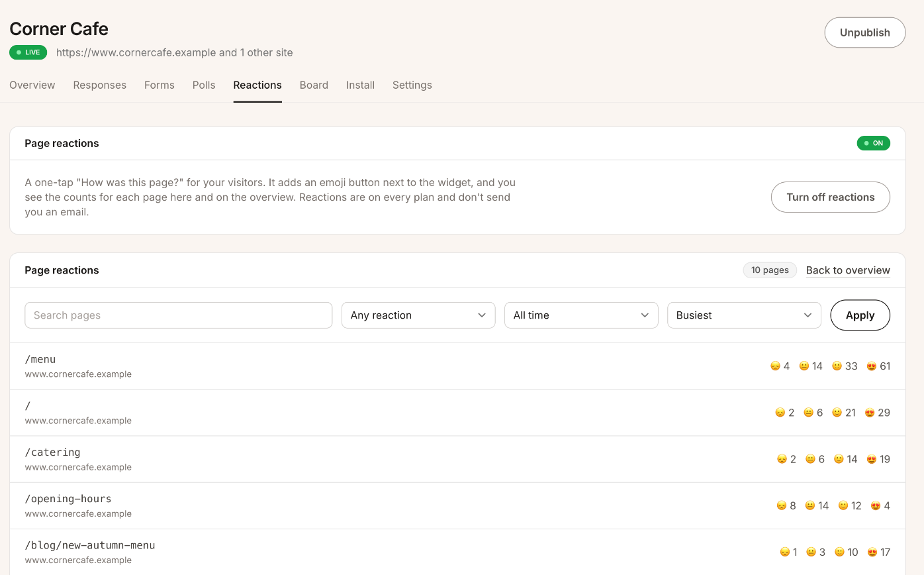Click the Corner Cafe title
The width and height of the screenshot is (924, 575).
point(59,29)
